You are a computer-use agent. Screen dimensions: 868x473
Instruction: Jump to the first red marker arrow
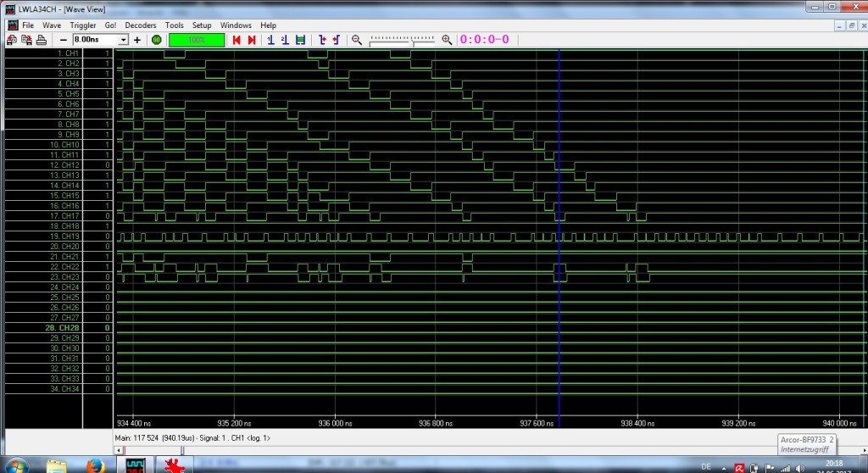237,40
